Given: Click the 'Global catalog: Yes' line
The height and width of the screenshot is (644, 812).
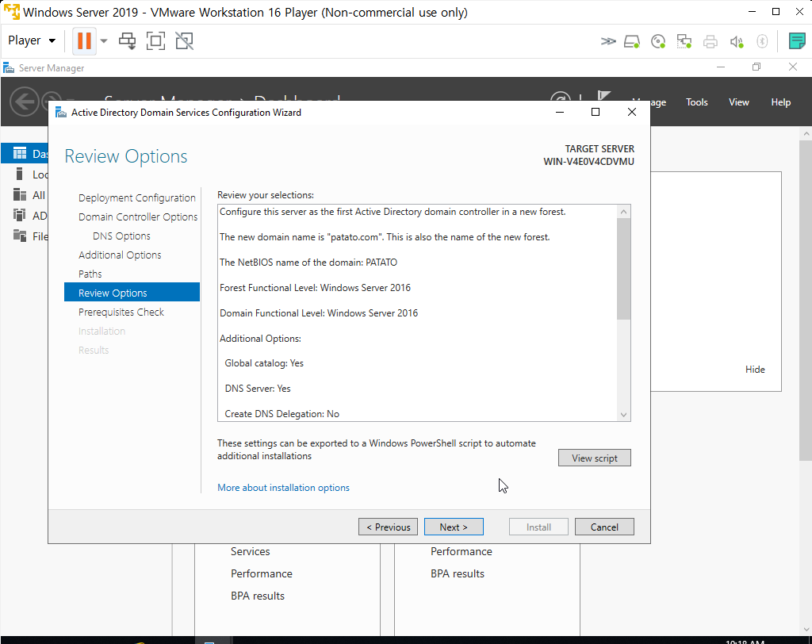Looking at the screenshot, I should [264, 363].
